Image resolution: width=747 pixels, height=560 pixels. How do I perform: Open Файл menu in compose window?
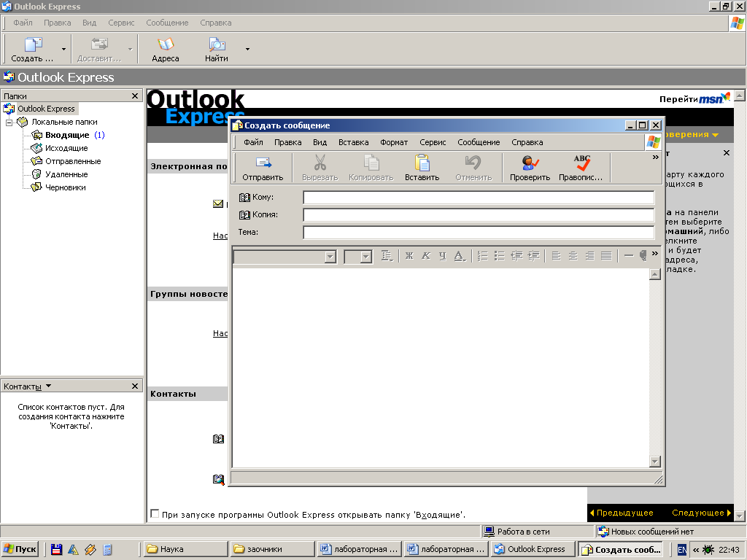(253, 142)
